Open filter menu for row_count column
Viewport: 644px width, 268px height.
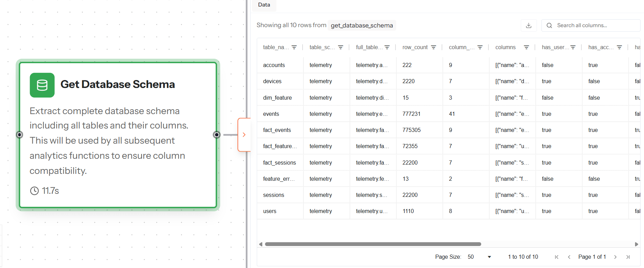click(x=433, y=47)
